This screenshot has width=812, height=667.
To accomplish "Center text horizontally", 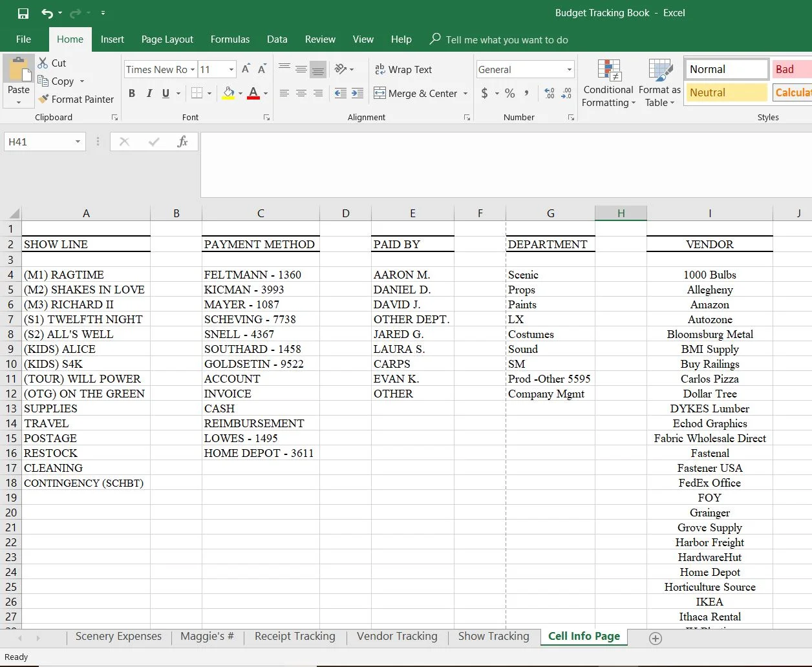I will [301, 93].
